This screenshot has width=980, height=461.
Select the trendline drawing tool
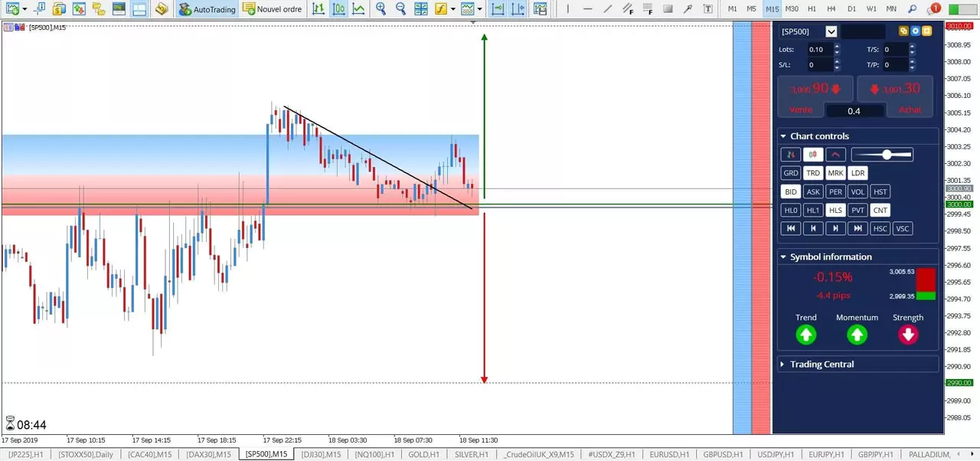coord(607,9)
